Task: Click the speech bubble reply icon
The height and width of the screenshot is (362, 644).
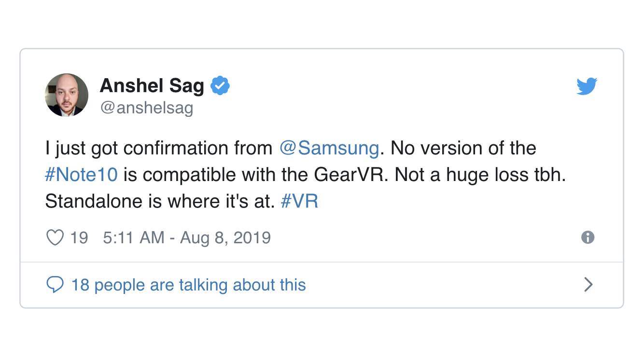Action: (x=55, y=285)
